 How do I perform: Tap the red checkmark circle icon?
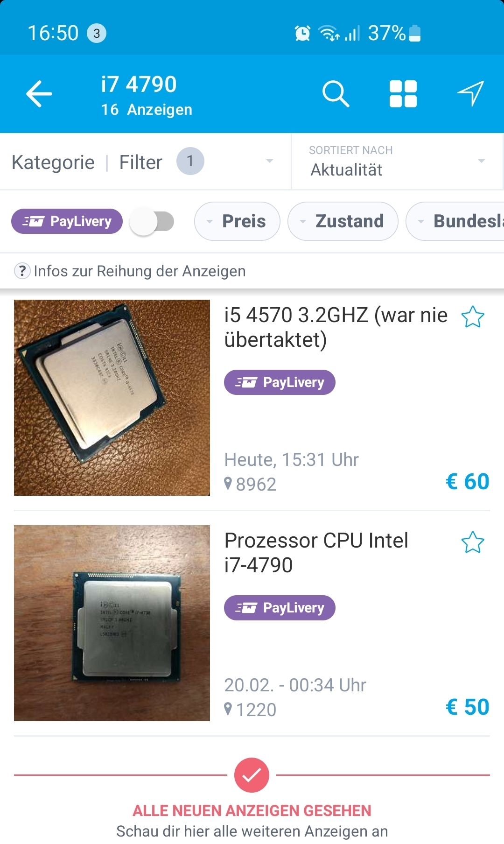252,775
